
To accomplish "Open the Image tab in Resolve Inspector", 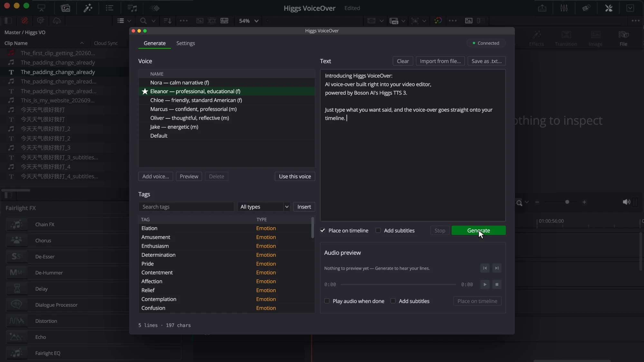I will (x=595, y=38).
